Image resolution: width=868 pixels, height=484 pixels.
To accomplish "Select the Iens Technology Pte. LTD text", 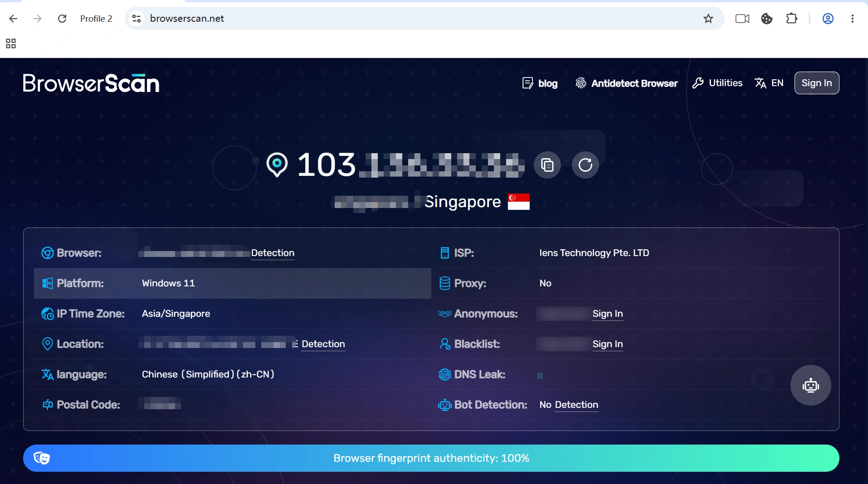I will coord(594,253).
